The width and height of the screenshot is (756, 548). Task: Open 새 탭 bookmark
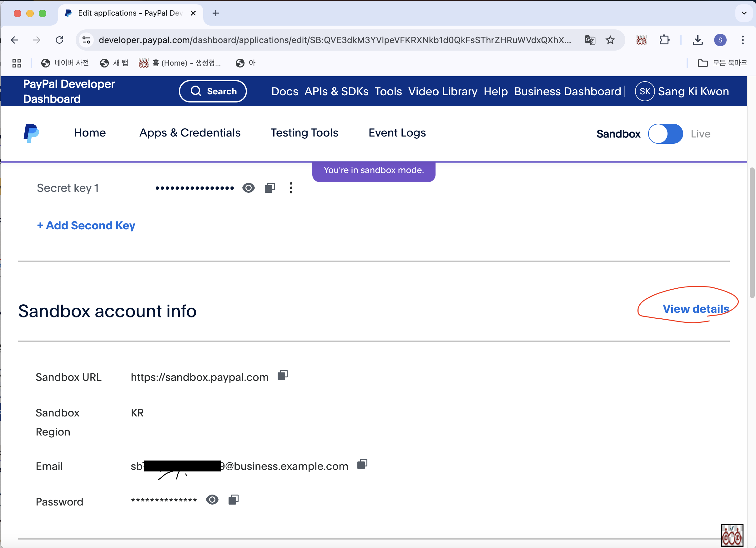click(114, 63)
